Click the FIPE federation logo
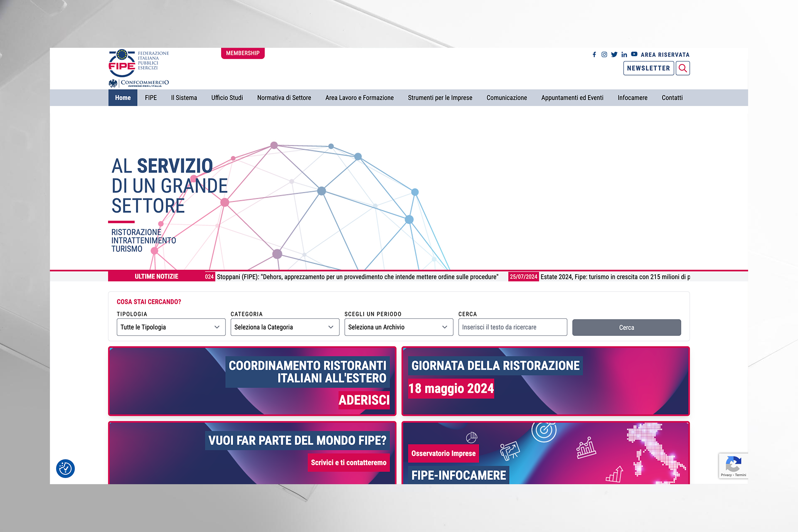Image resolution: width=798 pixels, height=532 pixels. 139,63
